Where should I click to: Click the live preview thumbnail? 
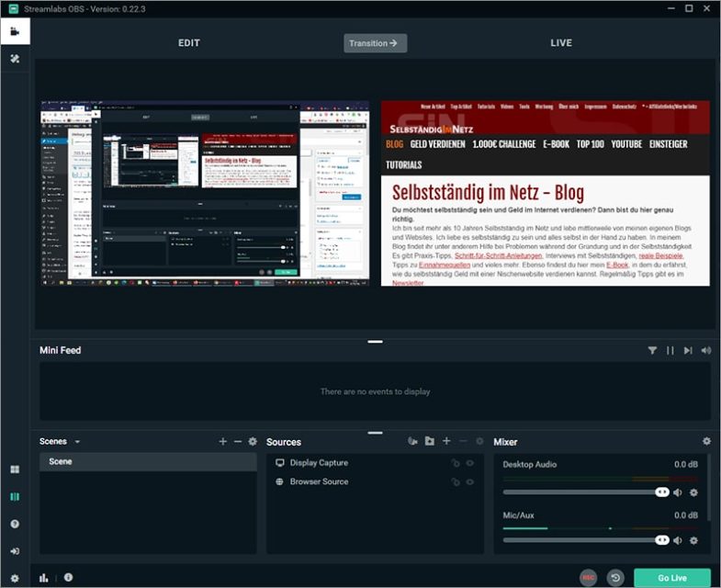(x=546, y=193)
